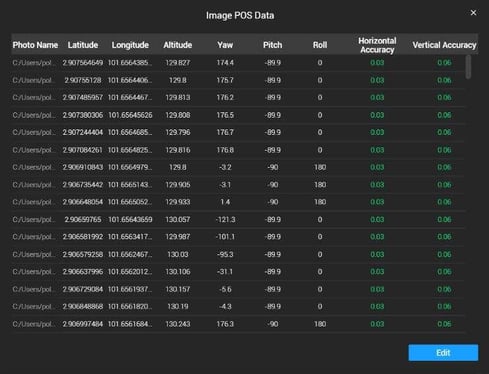Screen dimensions: 489x374
Task: Select the Photo Name column header
Action: pyautogui.click(x=35, y=45)
